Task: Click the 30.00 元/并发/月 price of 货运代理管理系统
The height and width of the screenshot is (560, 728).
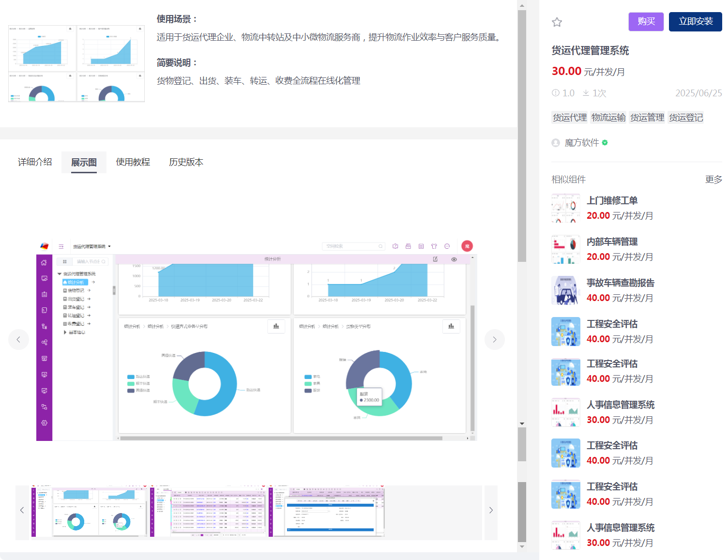Action: [x=588, y=72]
